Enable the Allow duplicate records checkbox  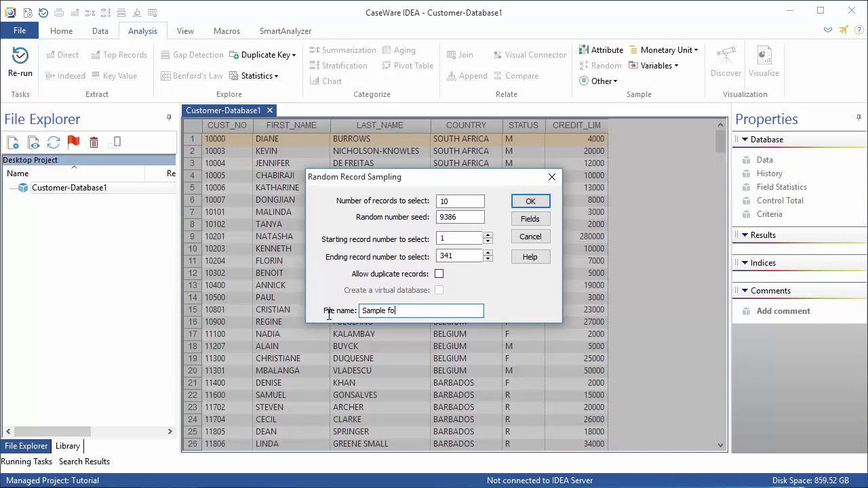tap(439, 274)
